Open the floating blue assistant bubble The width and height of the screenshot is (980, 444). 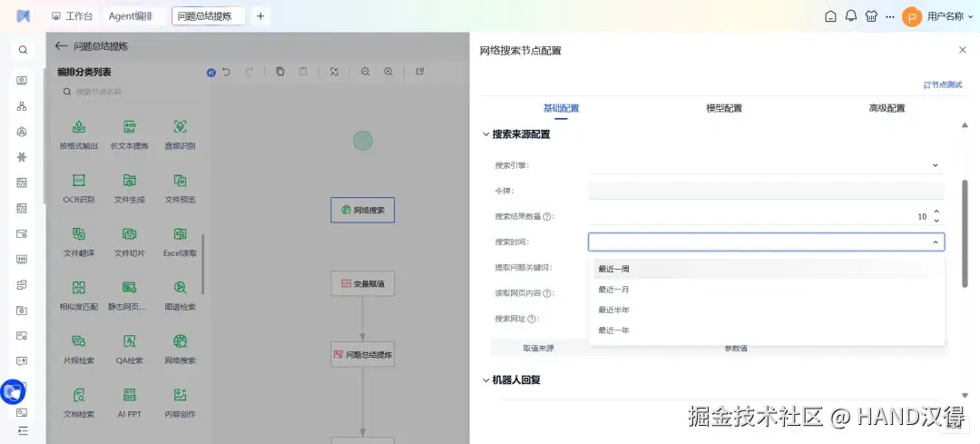coord(13,392)
